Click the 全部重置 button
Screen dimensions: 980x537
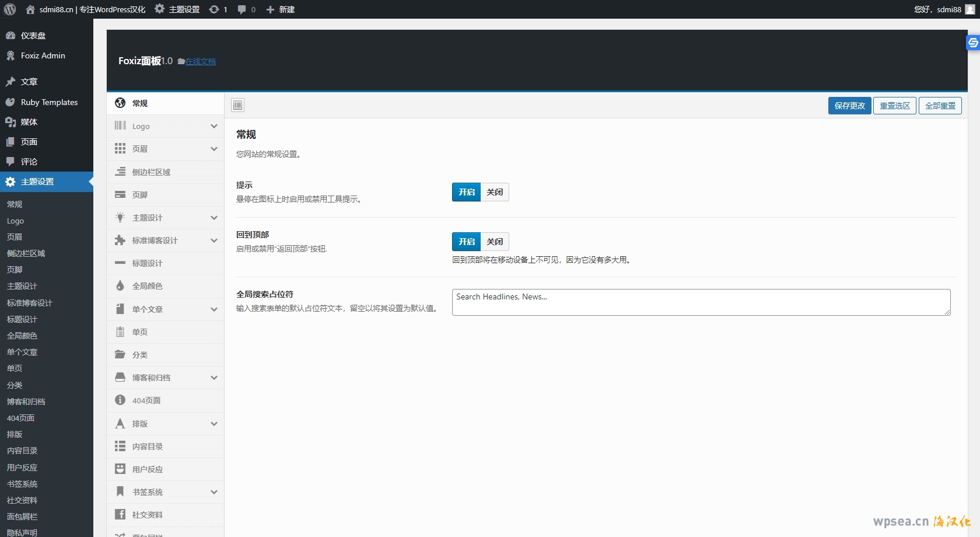(940, 106)
